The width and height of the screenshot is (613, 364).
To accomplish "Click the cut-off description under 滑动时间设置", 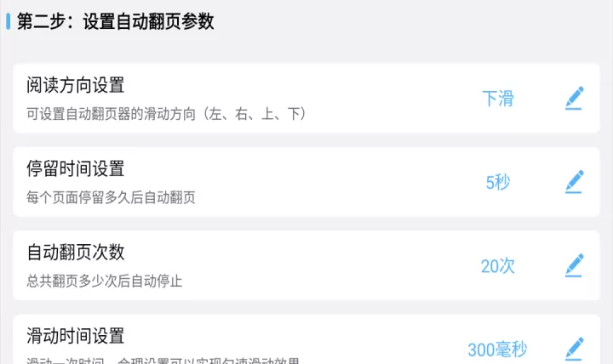I will tap(162, 360).
